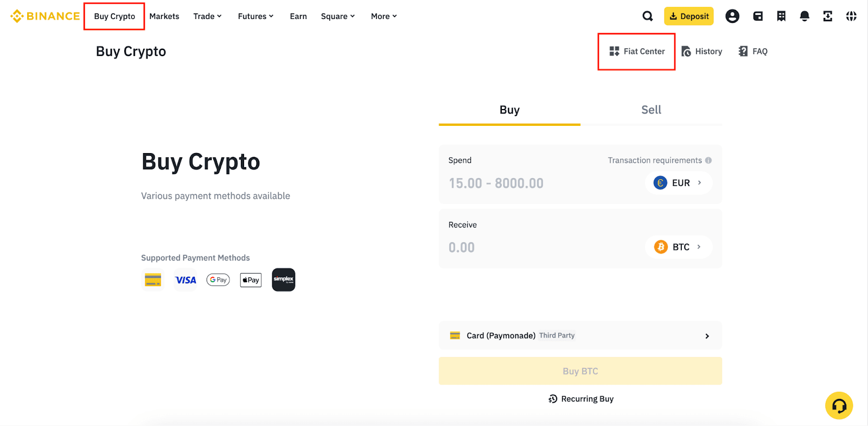The height and width of the screenshot is (426, 868).
Task: Open the user profile icon
Action: [x=732, y=16]
